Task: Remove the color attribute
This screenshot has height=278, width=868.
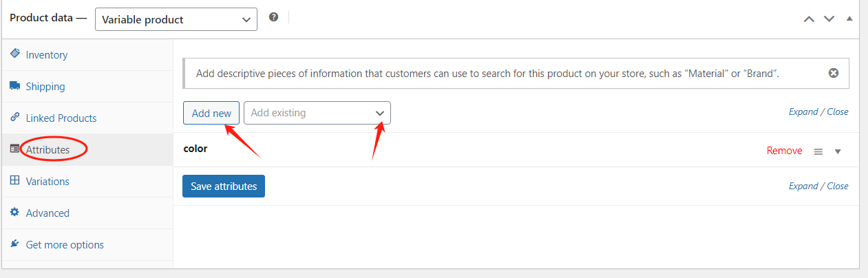Action: (784, 151)
